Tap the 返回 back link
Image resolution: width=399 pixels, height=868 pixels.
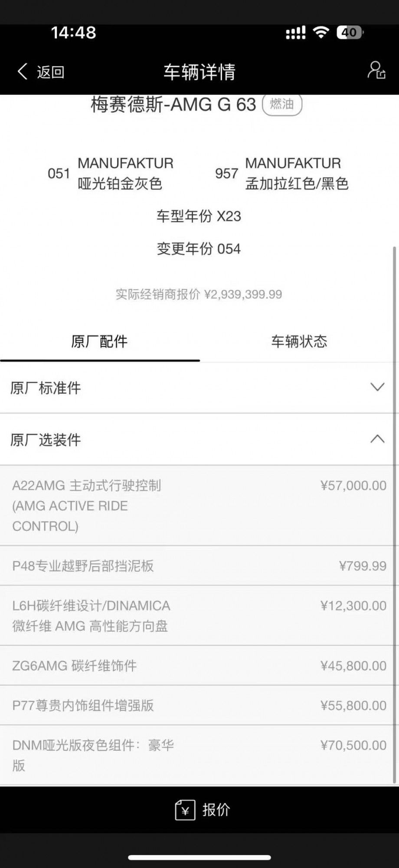[x=50, y=72]
